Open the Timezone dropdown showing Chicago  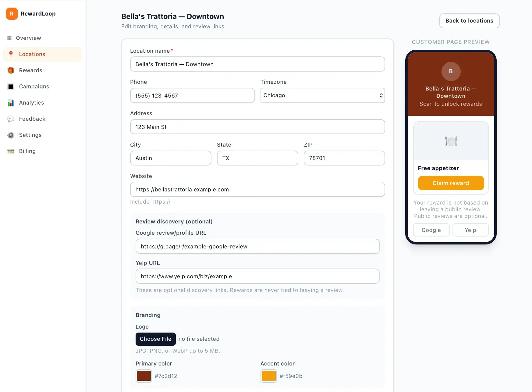point(322,95)
